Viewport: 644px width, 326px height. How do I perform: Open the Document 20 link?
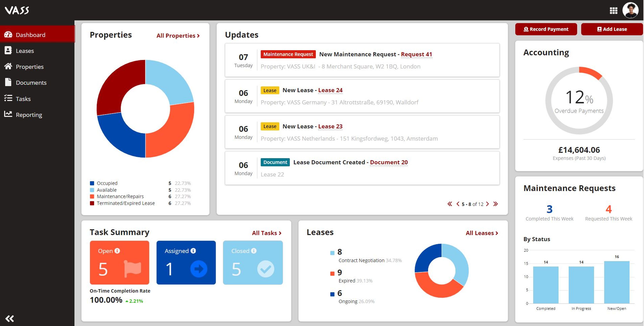[x=389, y=162]
